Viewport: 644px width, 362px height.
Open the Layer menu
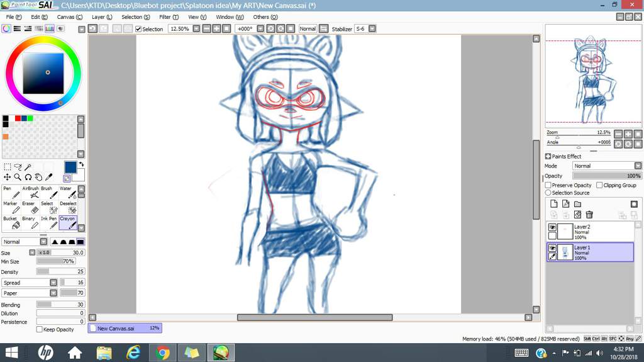[x=102, y=17]
